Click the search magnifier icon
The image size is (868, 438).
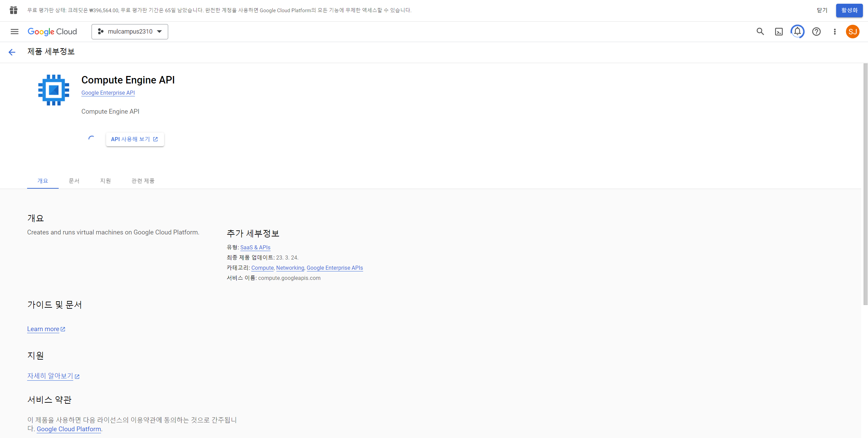click(760, 32)
